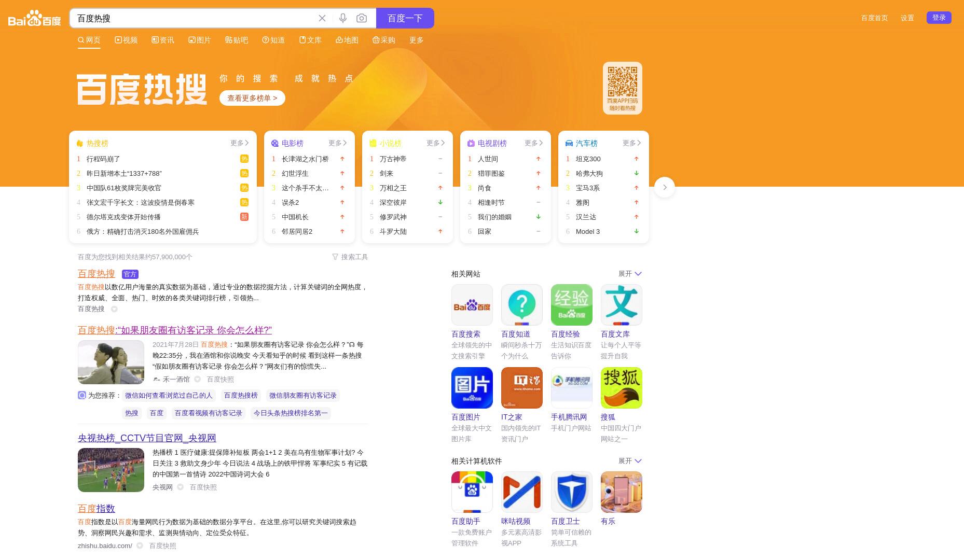Open 更多 in the 汽车榜 card
Image resolution: width=964 pixels, height=560 pixels.
point(632,143)
